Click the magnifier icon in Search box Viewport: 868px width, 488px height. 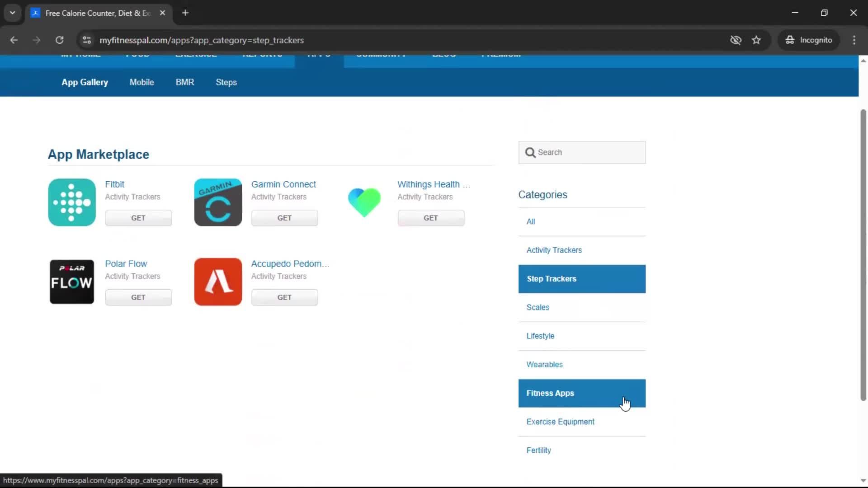(x=530, y=153)
